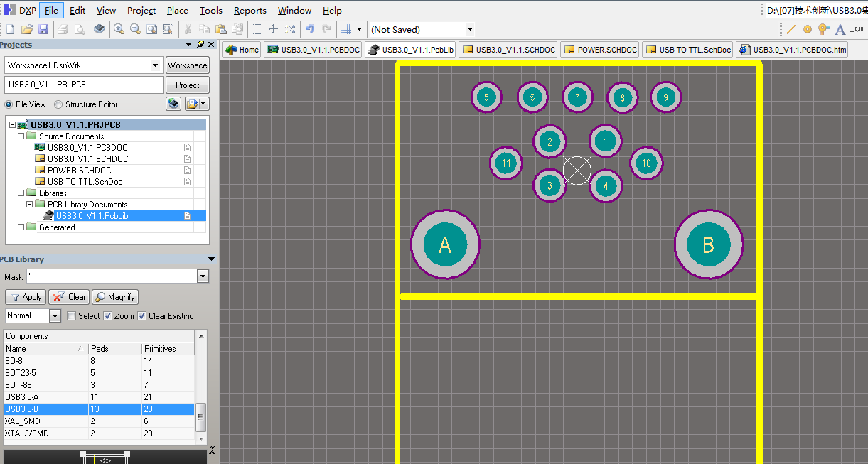Image resolution: width=868 pixels, height=464 pixels.
Task: Click the new document icon in the toolbar
Action: point(10,29)
